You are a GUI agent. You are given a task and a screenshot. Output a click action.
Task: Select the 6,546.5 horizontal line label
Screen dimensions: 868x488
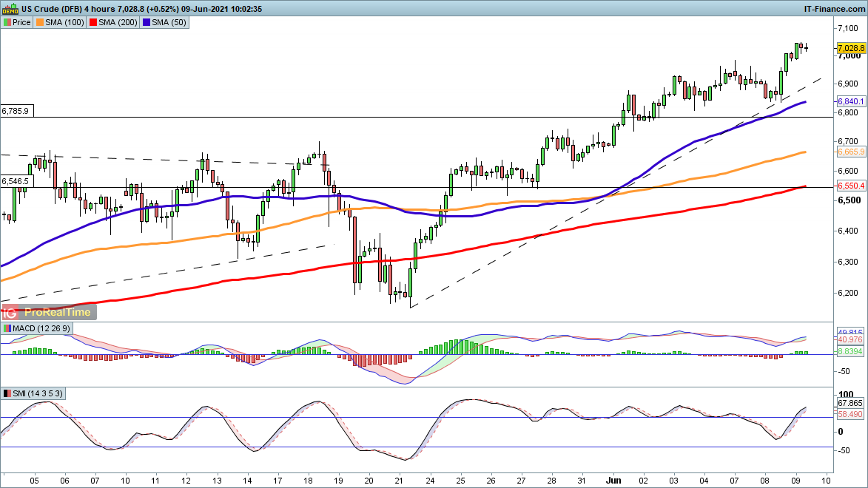16,180
